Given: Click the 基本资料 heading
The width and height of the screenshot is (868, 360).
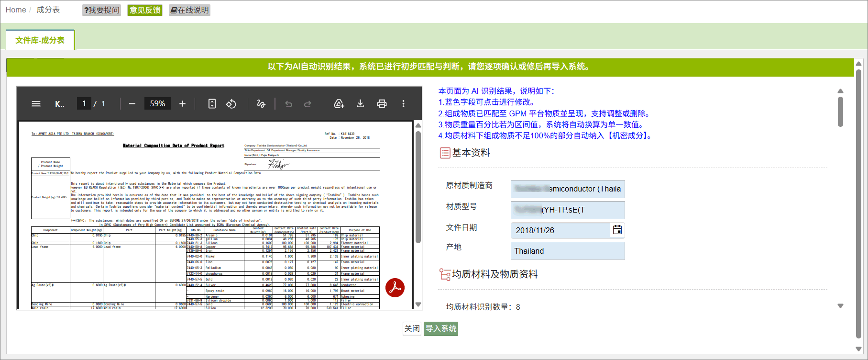Looking at the screenshot, I should tap(471, 153).
